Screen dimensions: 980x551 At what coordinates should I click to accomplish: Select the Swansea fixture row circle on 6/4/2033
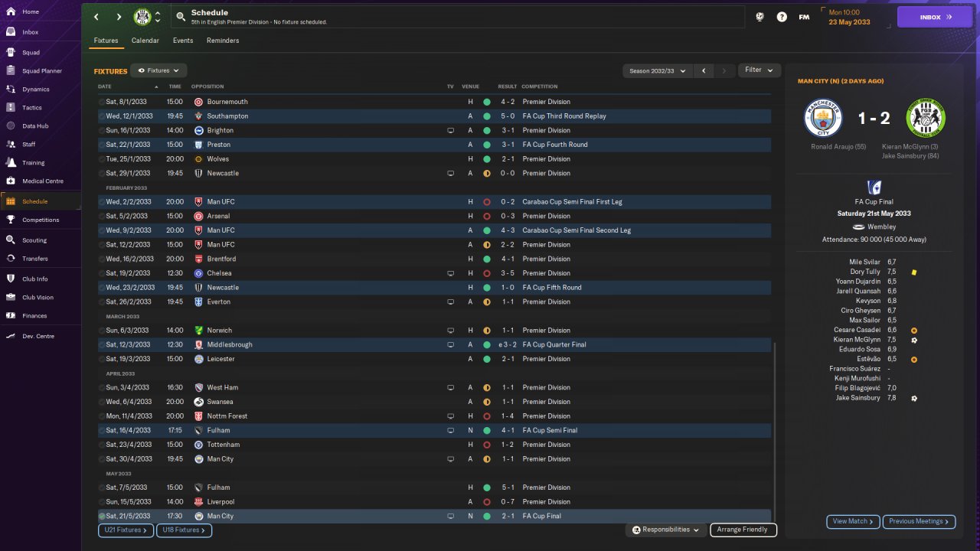[x=102, y=402]
